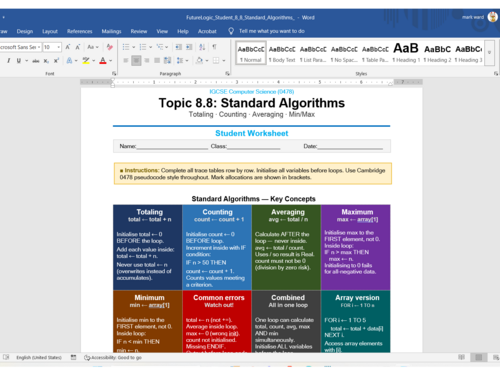Shrink font size with the smaller A icon

pyautogui.click(x=78, y=47)
